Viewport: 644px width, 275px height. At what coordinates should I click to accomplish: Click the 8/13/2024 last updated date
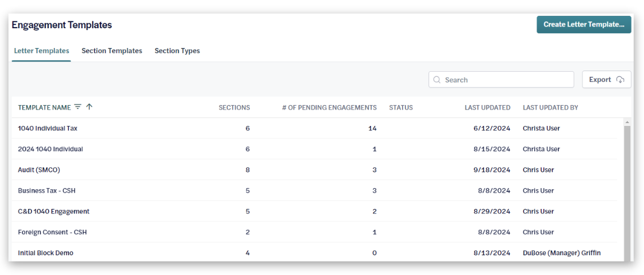point(493,253)
